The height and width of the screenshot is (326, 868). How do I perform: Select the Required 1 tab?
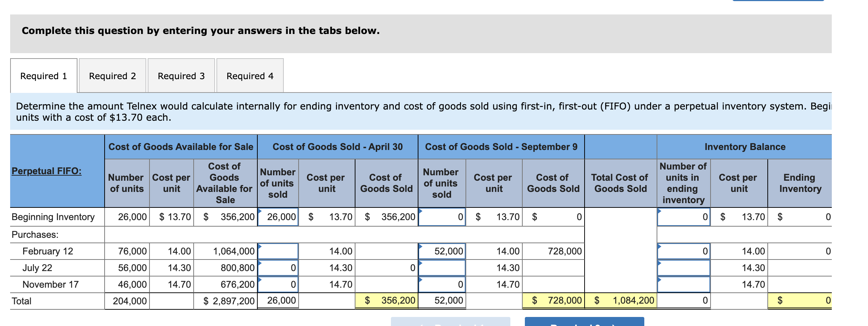pyautogui.click(x=43, y=76)
